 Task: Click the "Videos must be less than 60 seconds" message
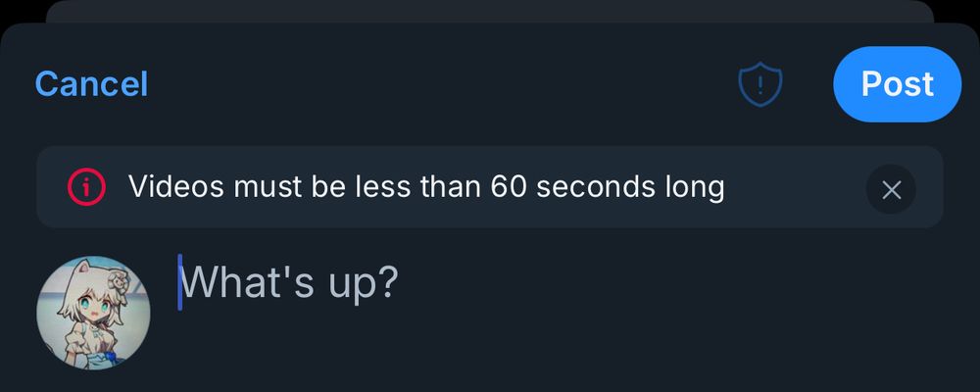(x=426, y=186)
